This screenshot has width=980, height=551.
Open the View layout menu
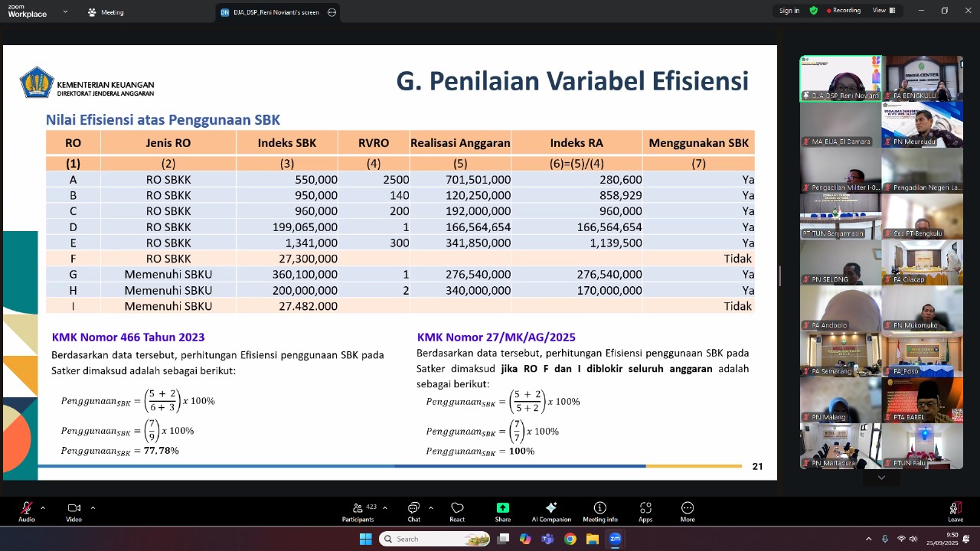point(882,11)
